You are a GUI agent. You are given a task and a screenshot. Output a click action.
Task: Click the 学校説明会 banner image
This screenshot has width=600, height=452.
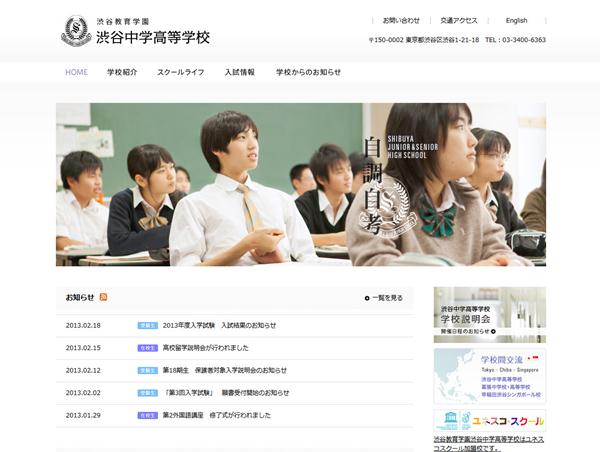[x=490, y=315]
